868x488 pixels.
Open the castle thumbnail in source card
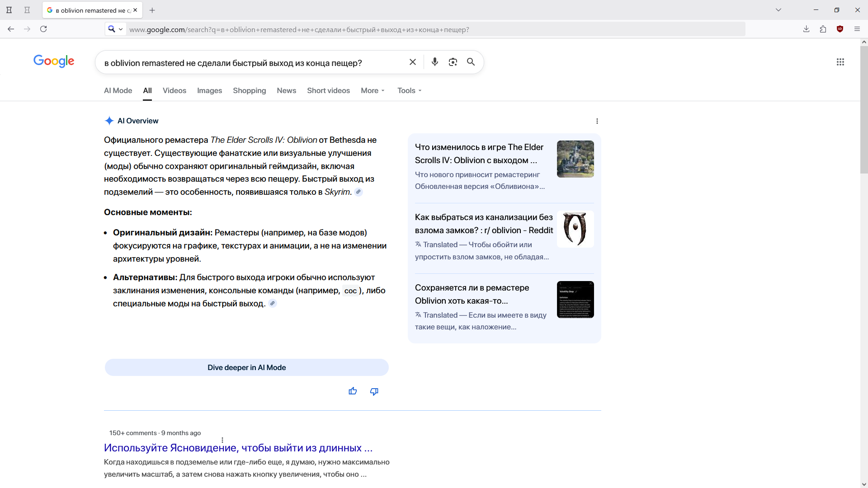[x=575, y=159]
